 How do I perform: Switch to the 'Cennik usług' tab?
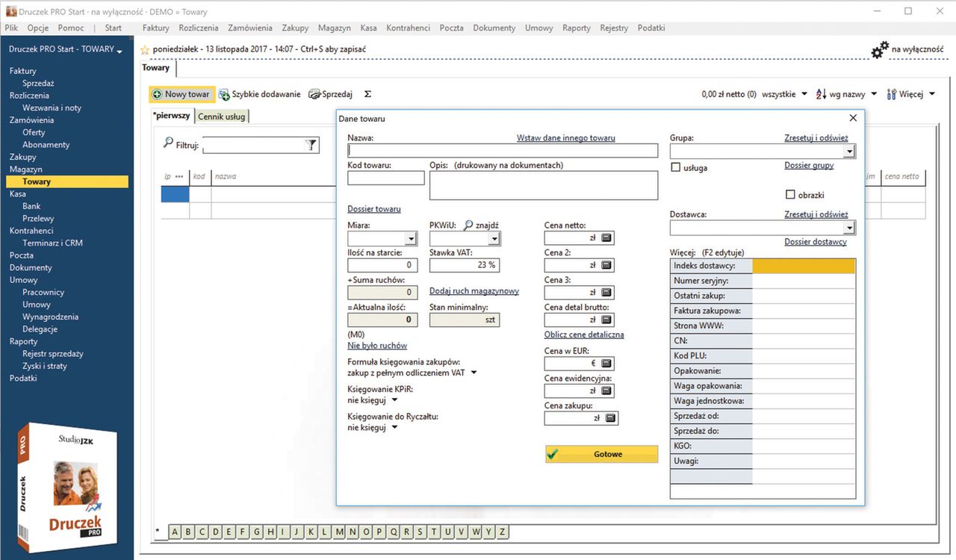pyautogui.click(x=222, y=116)
